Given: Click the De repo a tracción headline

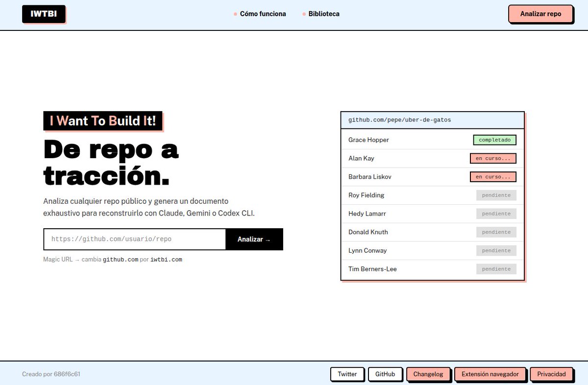Looking at the screenshot, I should point(111,162).
